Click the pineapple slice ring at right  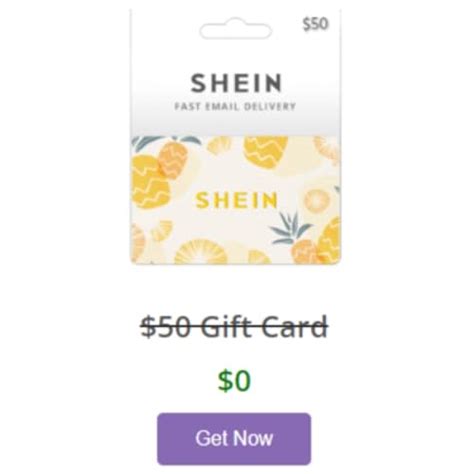point(316,201)
